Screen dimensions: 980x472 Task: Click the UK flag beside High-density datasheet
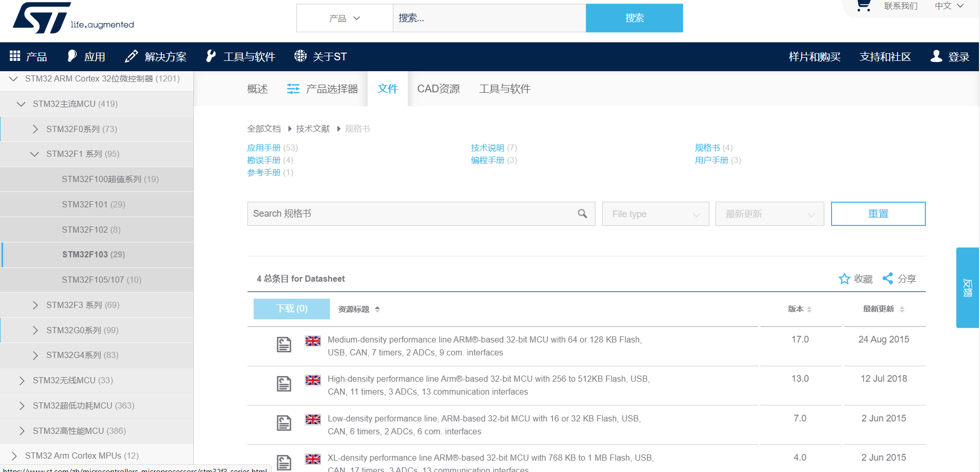pos(312,380)
